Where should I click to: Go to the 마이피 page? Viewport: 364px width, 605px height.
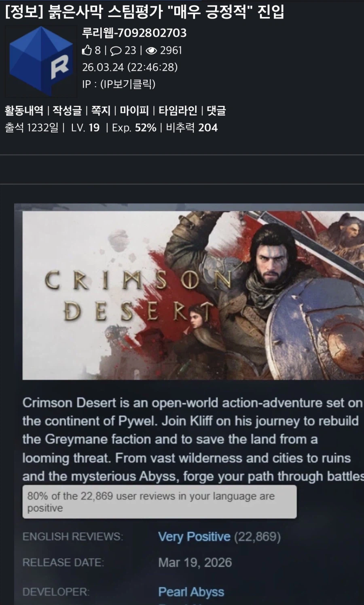[134, 110]
